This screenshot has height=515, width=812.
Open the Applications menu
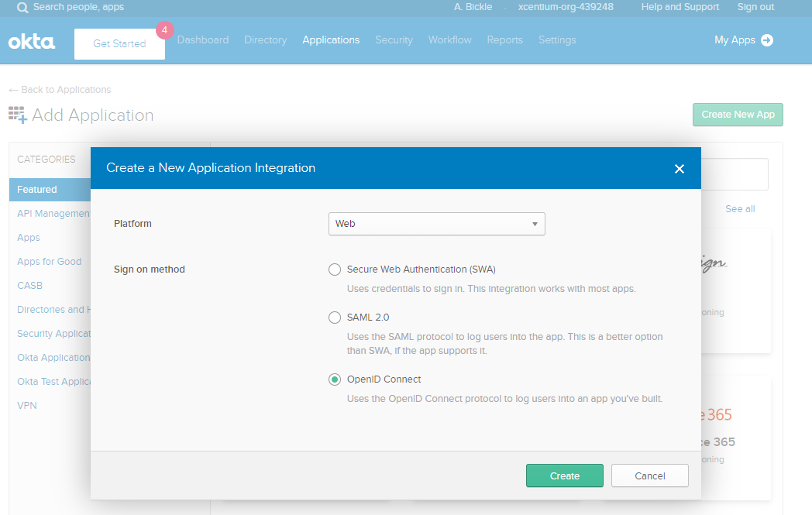[331, 39]
